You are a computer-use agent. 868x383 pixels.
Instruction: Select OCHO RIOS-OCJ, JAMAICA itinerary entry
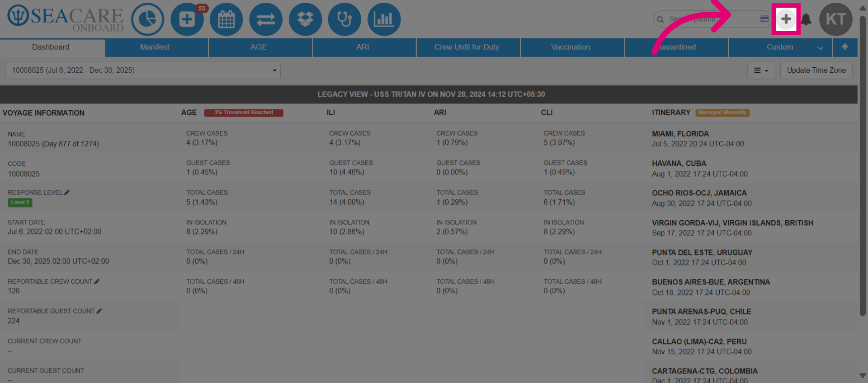tap(750, 198)
